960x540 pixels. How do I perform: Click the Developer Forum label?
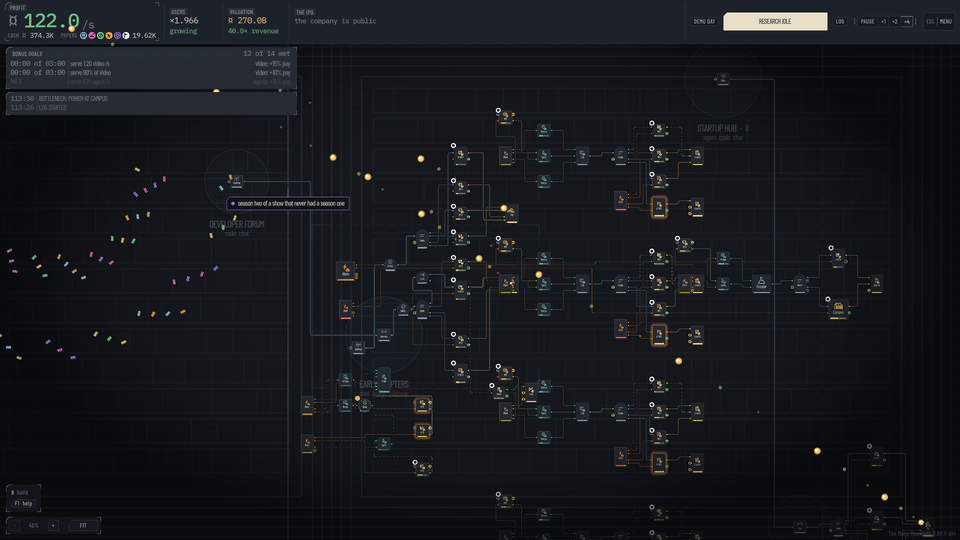tap(237, 225)
